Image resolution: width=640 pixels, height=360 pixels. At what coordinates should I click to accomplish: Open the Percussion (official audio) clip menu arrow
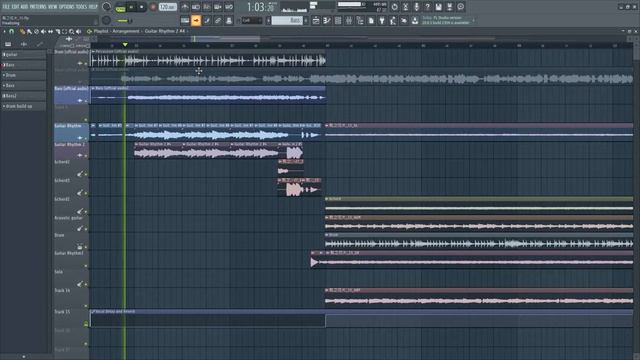[93, 51]
